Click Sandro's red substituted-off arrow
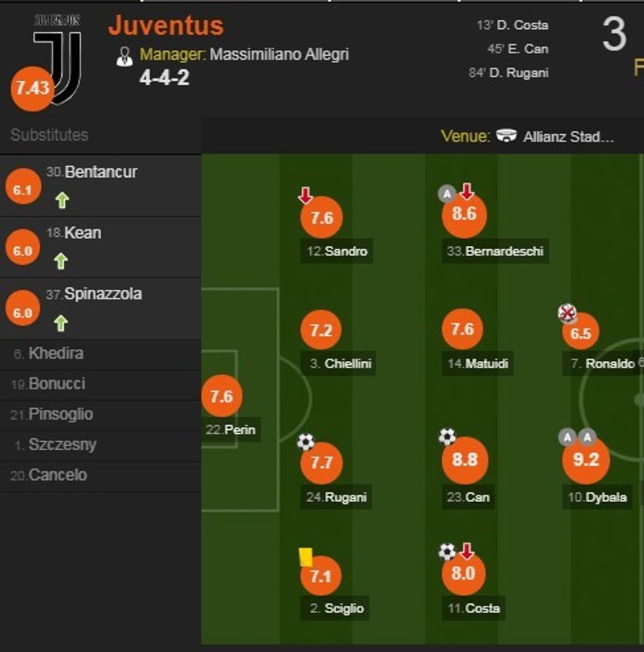Screen dimensions: 644x652 pos(305,195)
